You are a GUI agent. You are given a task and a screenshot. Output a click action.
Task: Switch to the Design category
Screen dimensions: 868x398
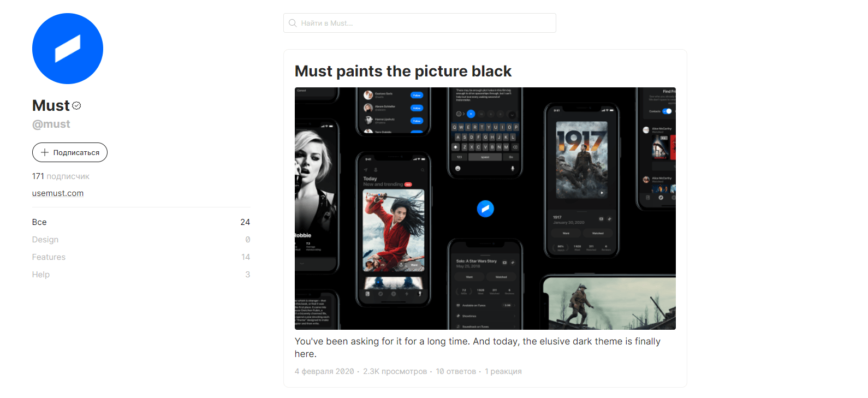(45, 240)
